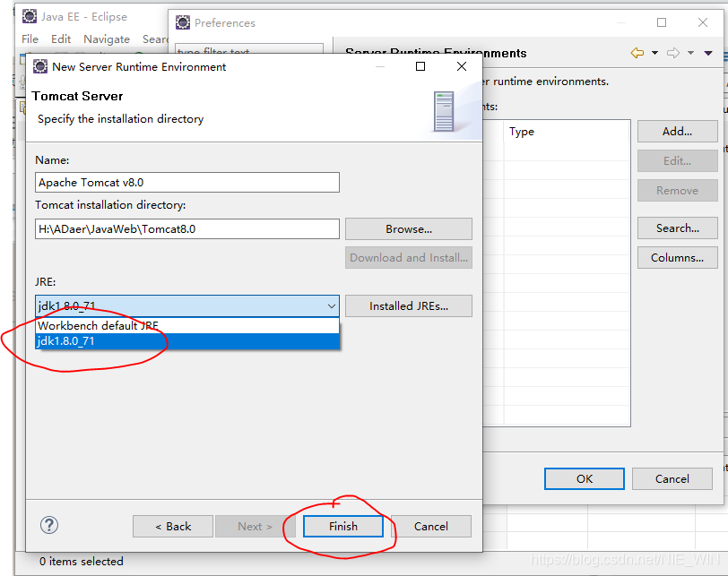Image resolution: width=728 pixels, height=576 pixels.
Task: Click Finish to create the runtime
Action: tap(343, 527)
